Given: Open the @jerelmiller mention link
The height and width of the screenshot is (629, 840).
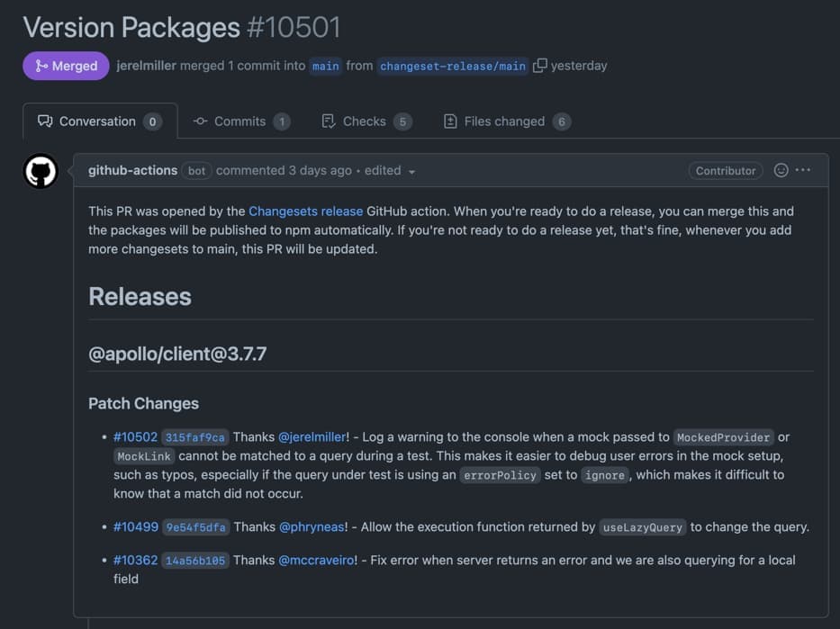Looking at the screenshot, I should (x=312, y=436).
